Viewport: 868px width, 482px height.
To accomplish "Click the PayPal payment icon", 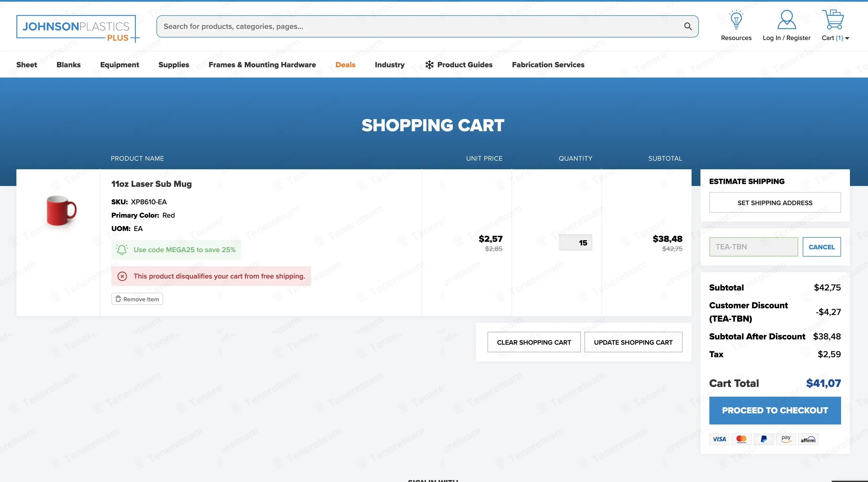I will point(764,439).
